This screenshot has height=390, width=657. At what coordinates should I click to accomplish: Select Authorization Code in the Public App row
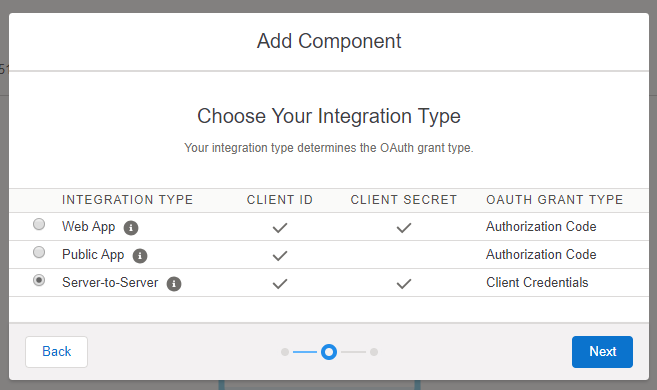[541, 255]
